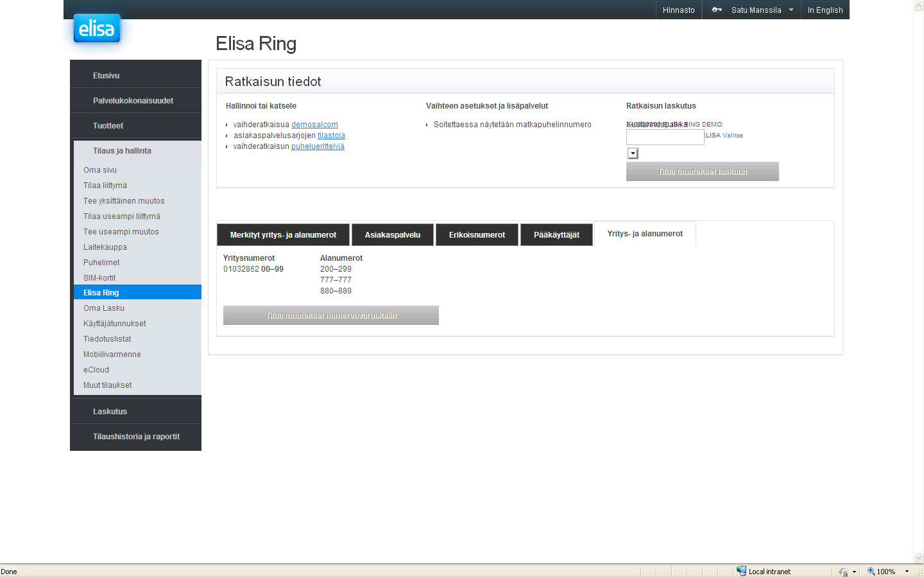Open the Satu Manssila user dropdown arrow

(x=791, y=10)
